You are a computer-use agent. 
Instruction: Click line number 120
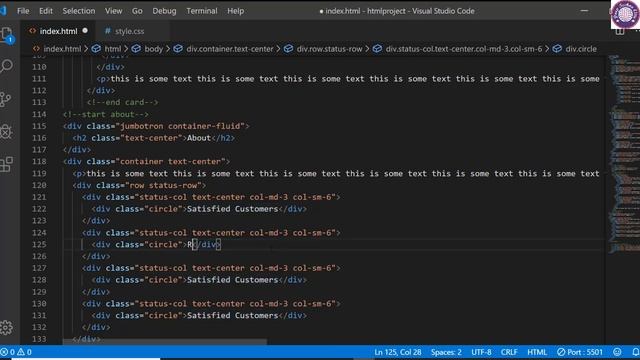39,185
